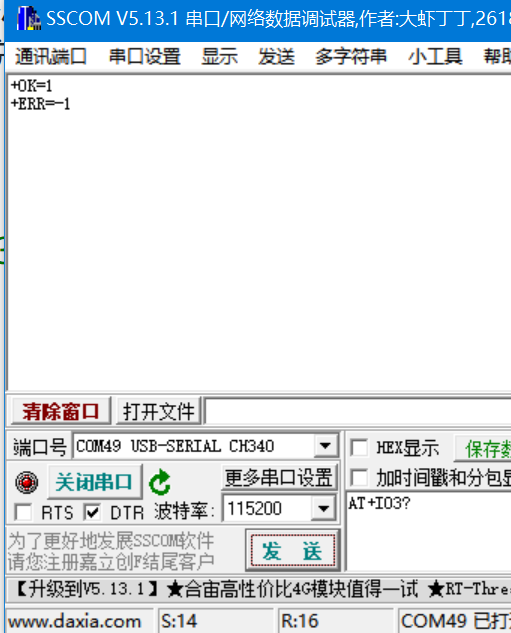
Task: Open the 小工具 menu
Action: pyautogui.click(x=435, y=56)
